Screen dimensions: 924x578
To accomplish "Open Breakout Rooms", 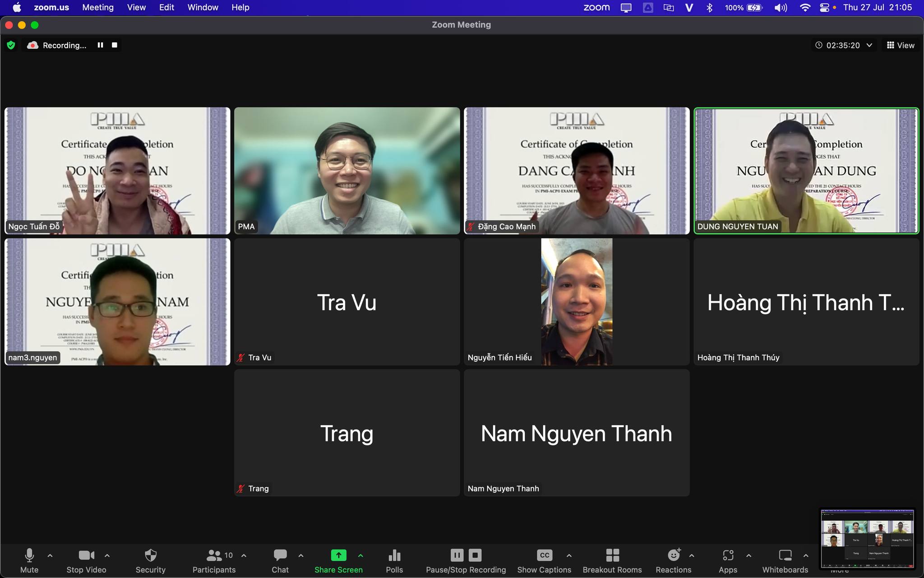I will [x=612, y=560].
